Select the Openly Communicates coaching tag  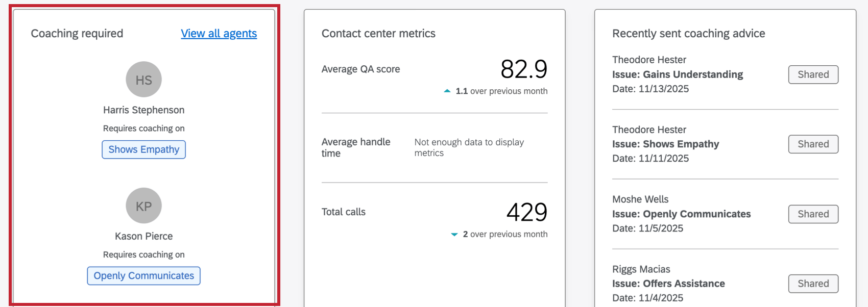pyautogui.click(x=143, y=275)
